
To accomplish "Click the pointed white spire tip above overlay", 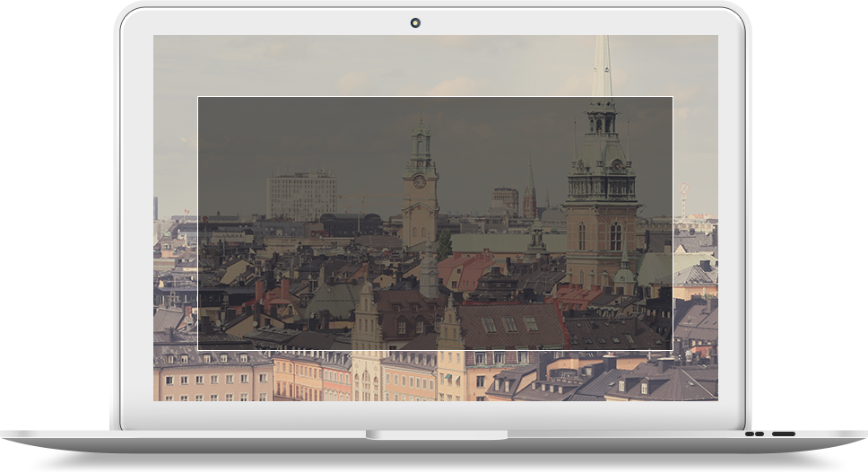I will (602, 63).
